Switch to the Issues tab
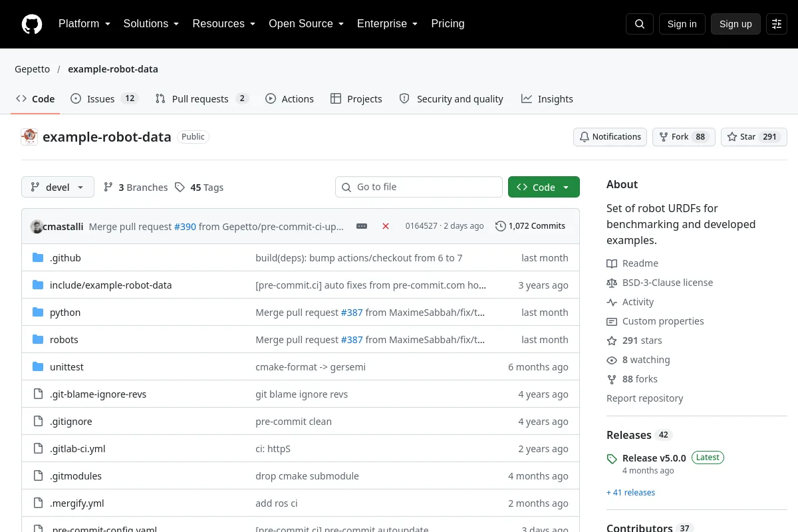This screenshot has height=532, width=798. pyautogui.click(x=104, y=99)
